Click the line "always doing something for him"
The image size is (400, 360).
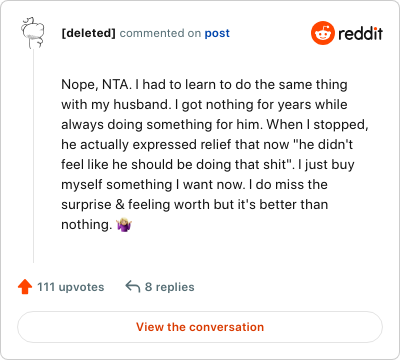(215, 125)
